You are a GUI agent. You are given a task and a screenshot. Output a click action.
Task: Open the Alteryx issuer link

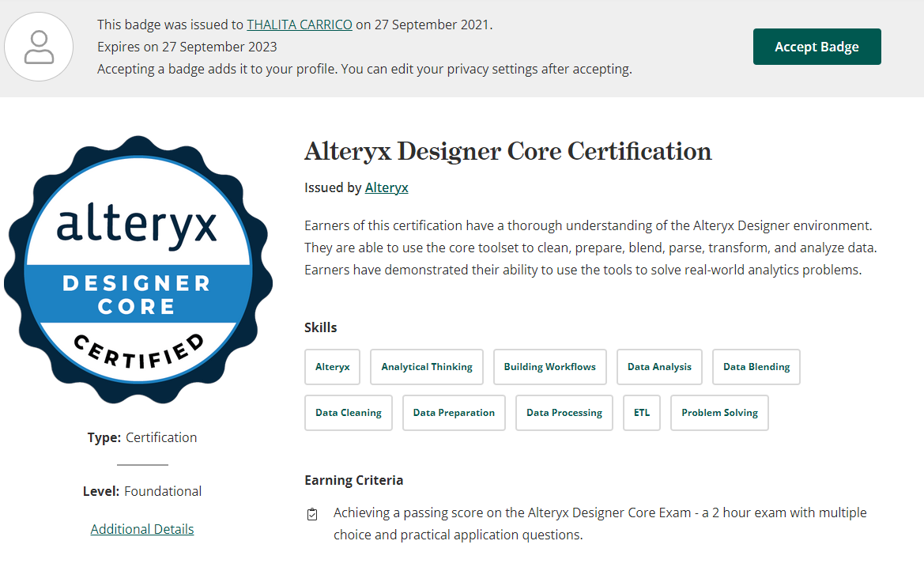tap(387, 187)
